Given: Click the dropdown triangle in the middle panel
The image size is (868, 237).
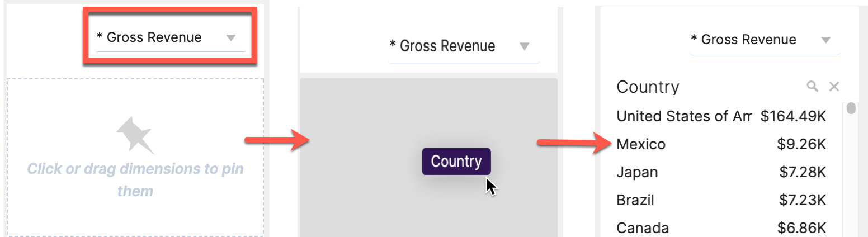Looking at the screenshot, I should point(524,46).
